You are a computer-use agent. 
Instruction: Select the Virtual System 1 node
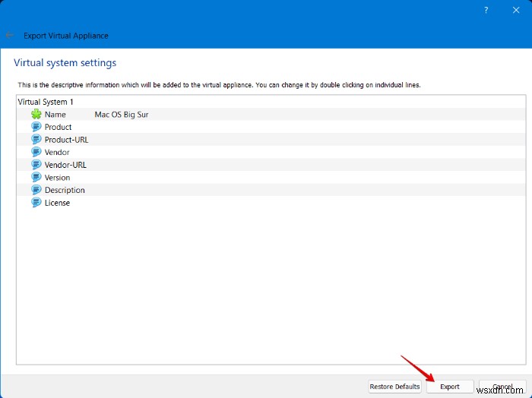coord(46,102)
